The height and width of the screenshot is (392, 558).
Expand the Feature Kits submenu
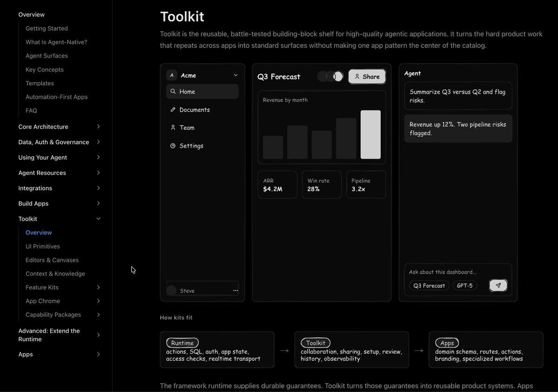pyautogui.click(x=98, y=287)
